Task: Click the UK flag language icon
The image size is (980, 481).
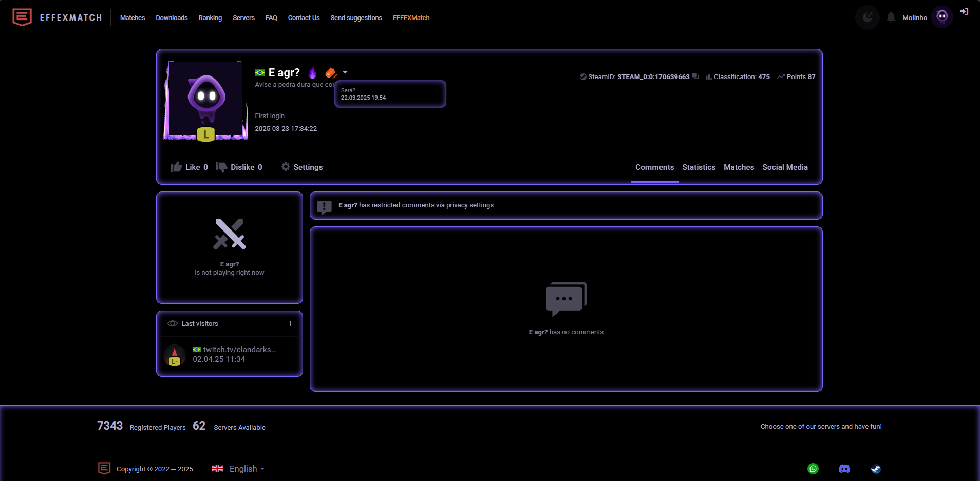Action: coord(217,468)
